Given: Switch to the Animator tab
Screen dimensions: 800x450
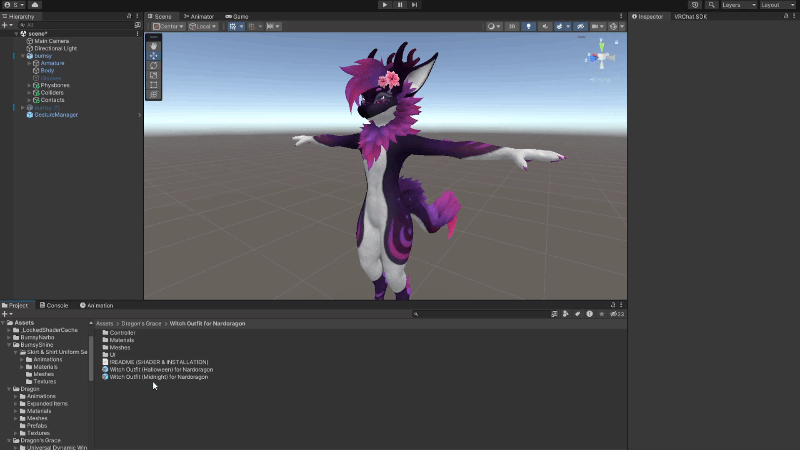Looking at the screenshot, I should [x=198, y=16].
